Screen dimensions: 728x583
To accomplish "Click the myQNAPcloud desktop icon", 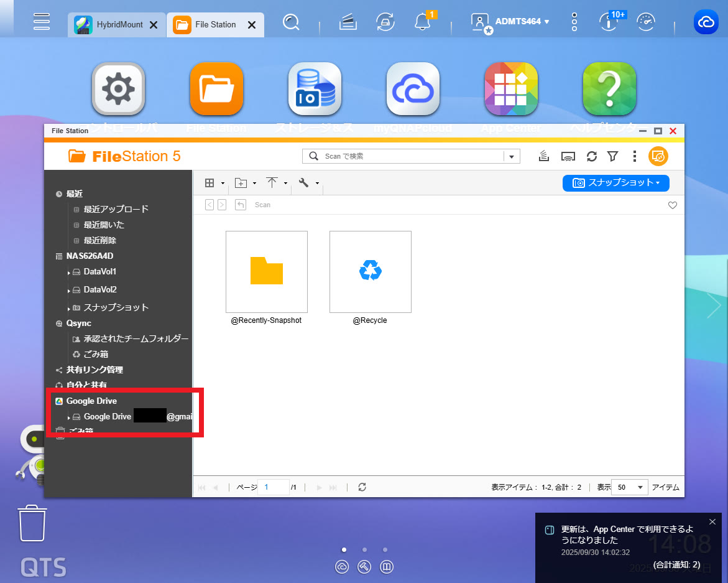I will pos(413,90).
